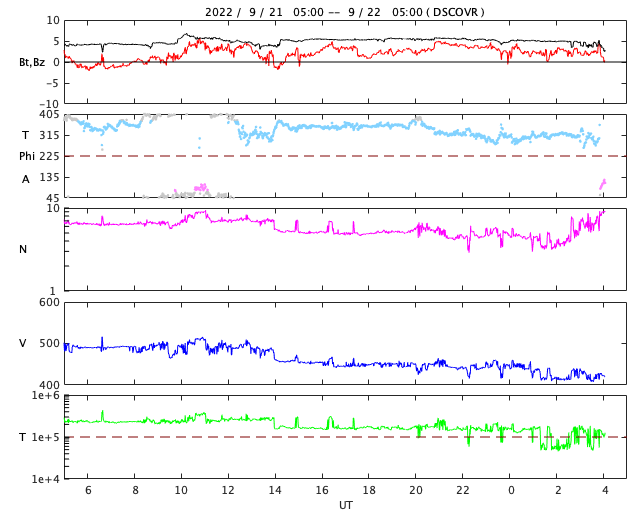Screen dimensions: 640x512
Task: Click the dashed 1e+5 temperature reference line
Action: (x=345, y=437)
